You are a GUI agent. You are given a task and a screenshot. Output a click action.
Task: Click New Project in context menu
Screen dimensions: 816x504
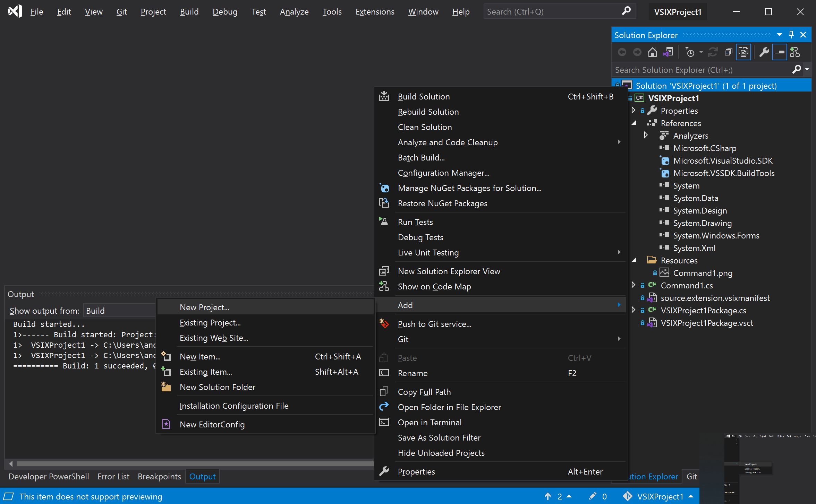coord(204,308)
